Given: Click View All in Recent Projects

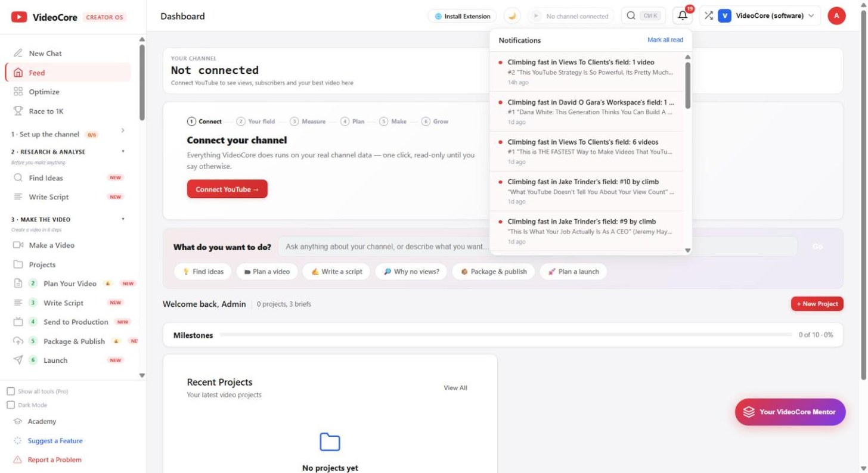Looking at the screenshot, I should 455,388.
